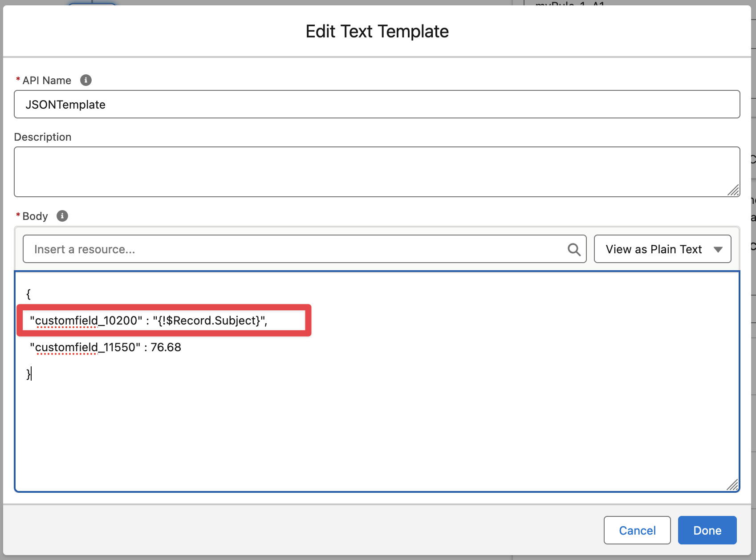This screenshot has width=756, height=560.
Task: Click the opening curly brace in Body
Action: [x=28, y=294]
